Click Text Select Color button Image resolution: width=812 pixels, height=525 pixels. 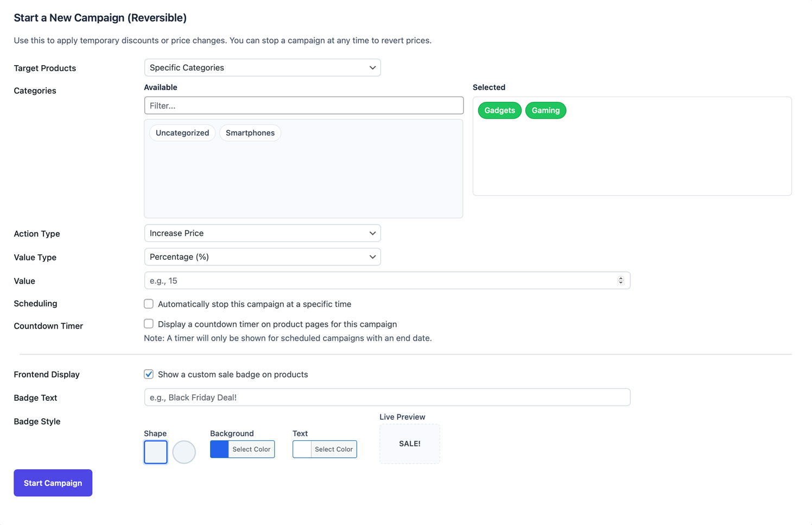coord(333,449)
